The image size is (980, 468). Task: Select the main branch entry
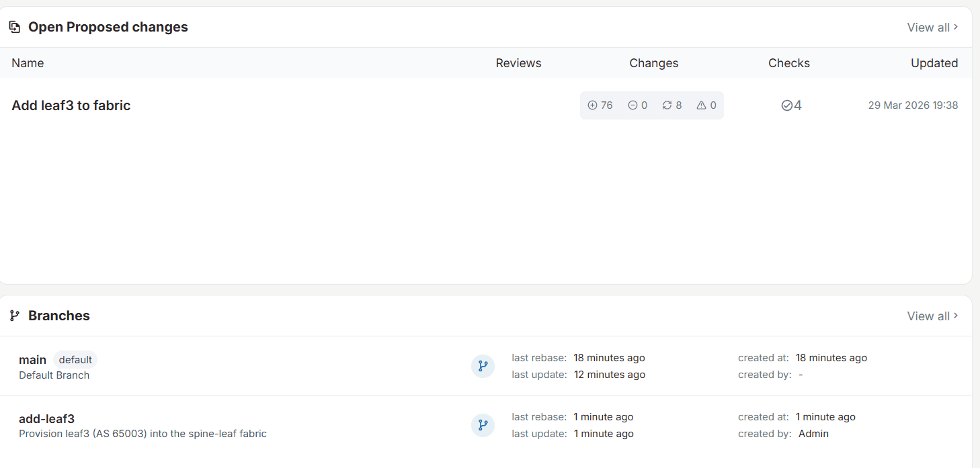tap(32, 359)
